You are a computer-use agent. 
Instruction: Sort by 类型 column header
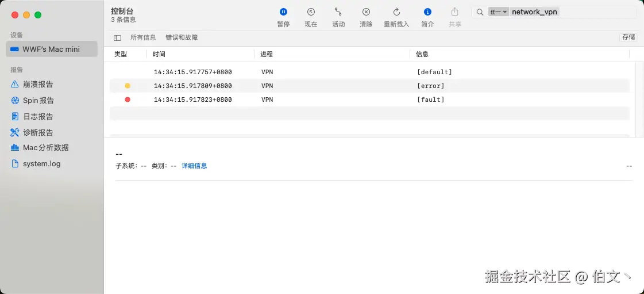[121, 54]
